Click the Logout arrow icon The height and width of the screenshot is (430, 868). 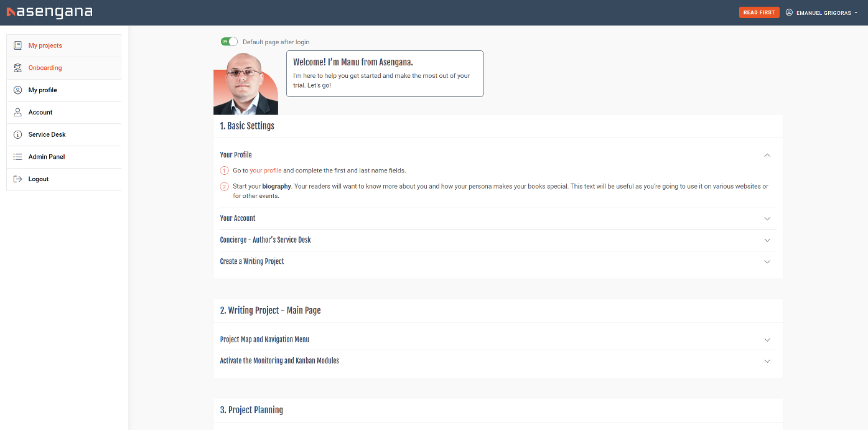click(x=17, y=179)
